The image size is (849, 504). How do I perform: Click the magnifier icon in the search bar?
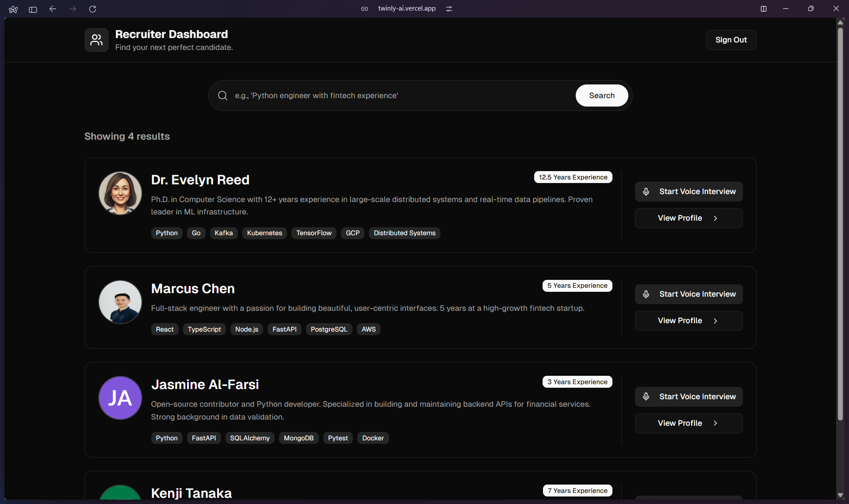(x=223, y=95)
